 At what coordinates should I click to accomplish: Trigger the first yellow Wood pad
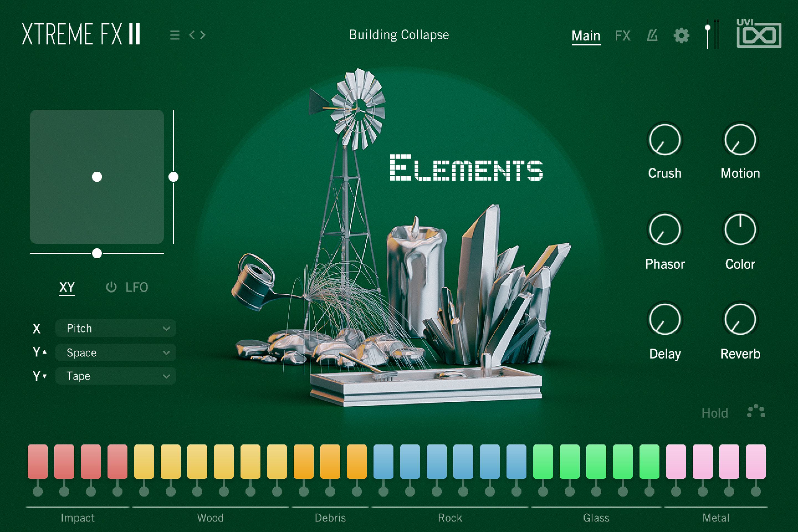click(x=144, y=461)
